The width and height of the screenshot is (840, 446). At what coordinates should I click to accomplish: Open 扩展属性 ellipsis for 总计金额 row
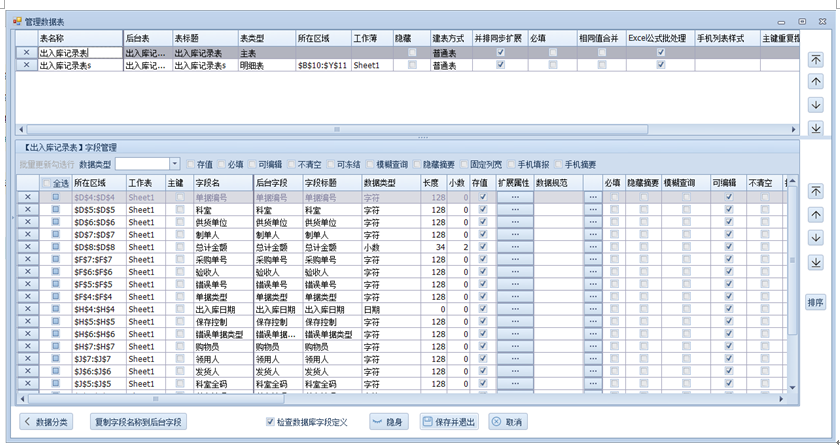coord(515,247)
